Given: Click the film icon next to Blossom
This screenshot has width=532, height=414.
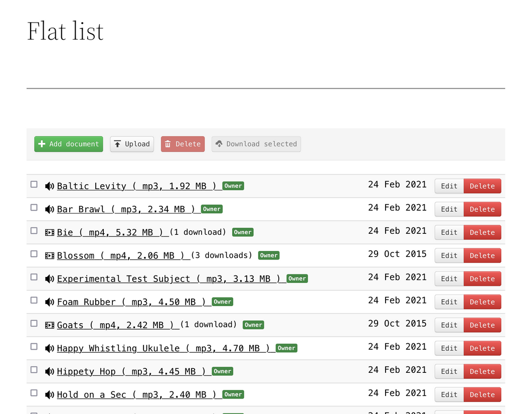Looking at the screenshot, I should [50, 255].
